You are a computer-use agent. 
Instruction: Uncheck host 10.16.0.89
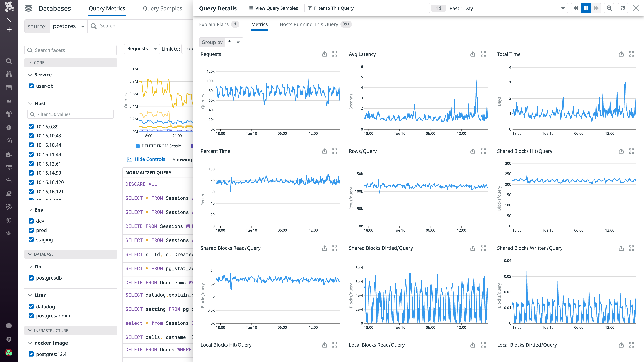(x=31, y=126)
